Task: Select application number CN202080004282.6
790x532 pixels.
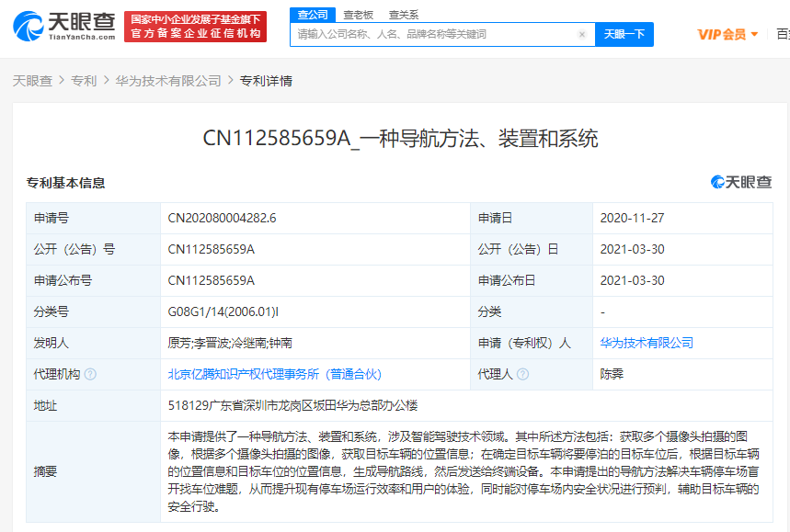Action: pyautogui.click(x=223, y=218)
